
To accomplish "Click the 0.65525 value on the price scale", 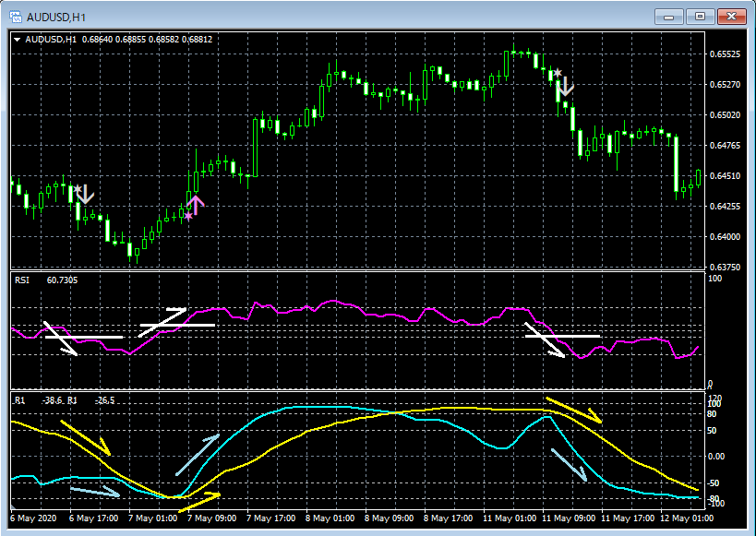I will [x=723, y=55].
